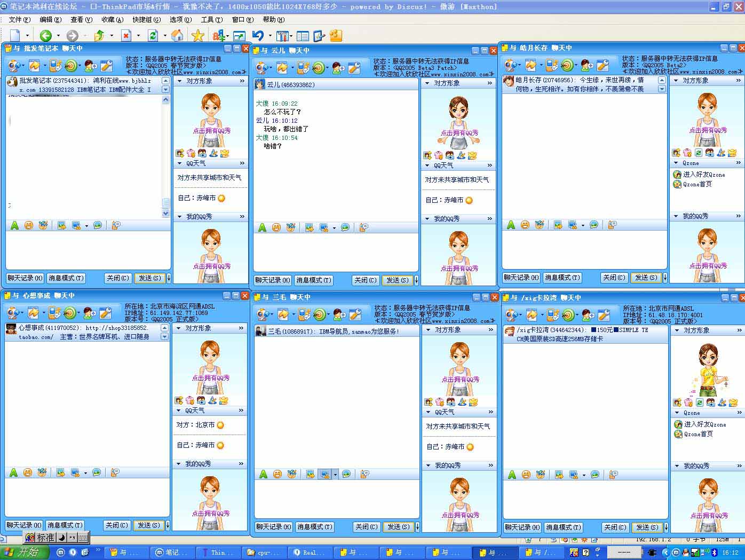Click screen capture icon in /xig卡拉湾 chat
The width and height of the screenshot is (745, 560).
[x=574, y=475]
